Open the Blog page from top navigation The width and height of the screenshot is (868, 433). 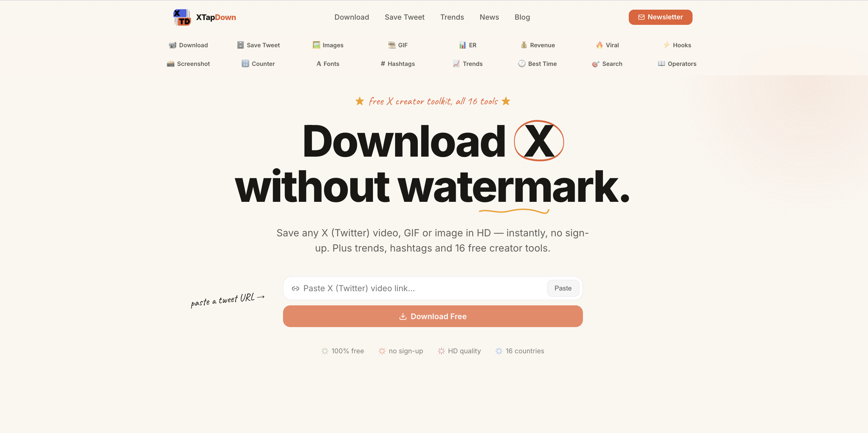(522, 17)
